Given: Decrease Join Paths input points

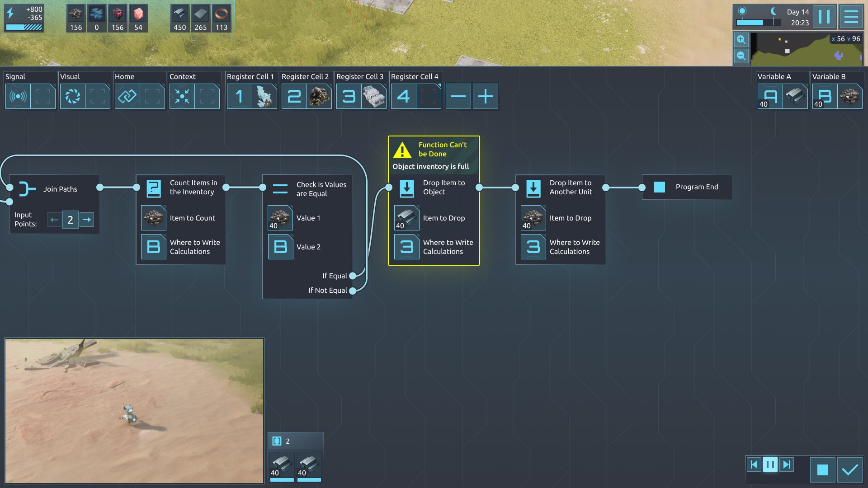Looking at the screenshot, I should coord(54,220).
